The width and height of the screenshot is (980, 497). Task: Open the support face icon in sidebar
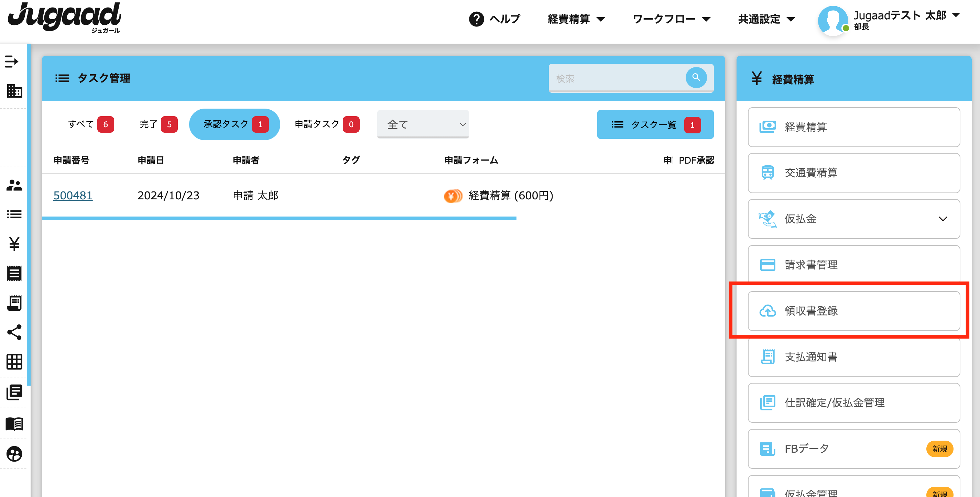coord(14,454)
